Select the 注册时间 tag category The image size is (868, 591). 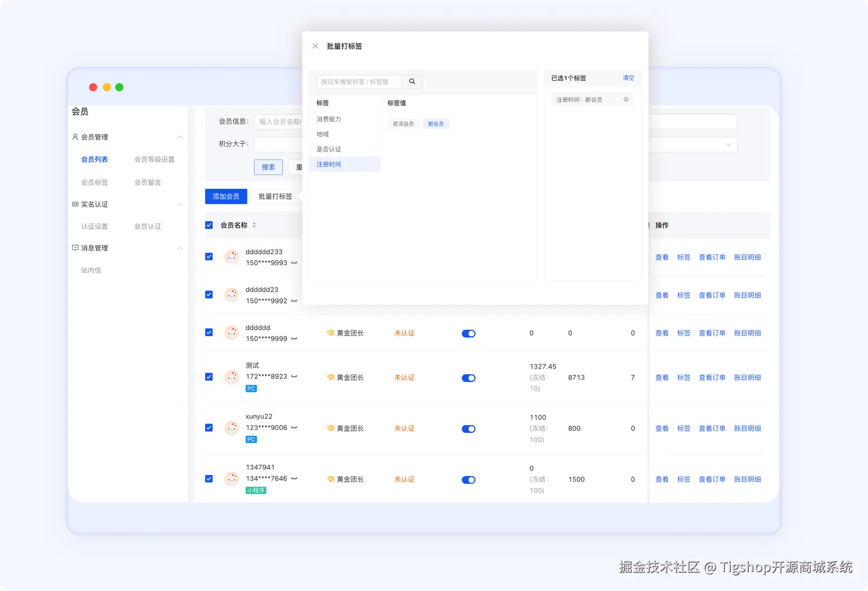tap(345, 164)
